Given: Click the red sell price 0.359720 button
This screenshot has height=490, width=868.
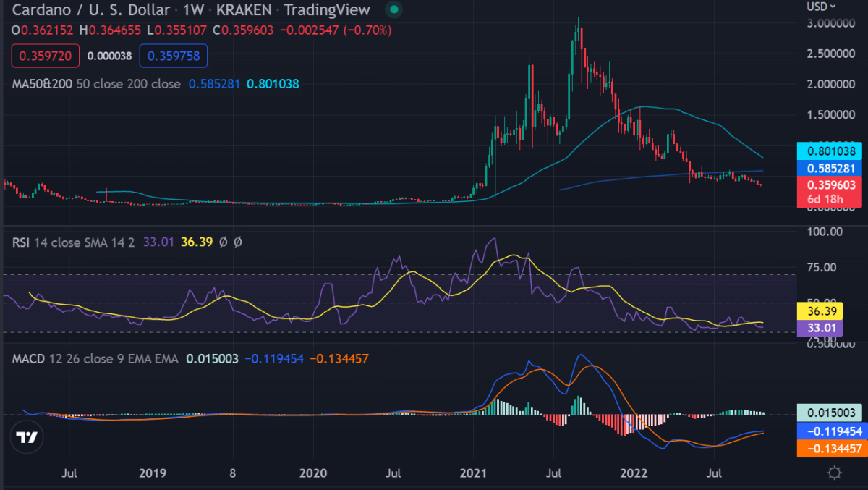Looking at the screenshot, I should click(45, 55).
